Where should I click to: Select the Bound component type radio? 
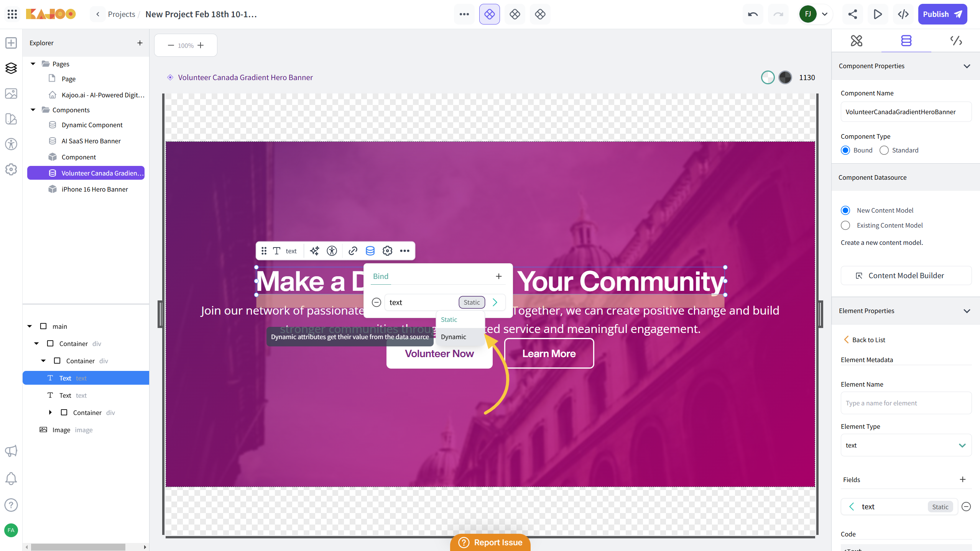click(845, 150)
